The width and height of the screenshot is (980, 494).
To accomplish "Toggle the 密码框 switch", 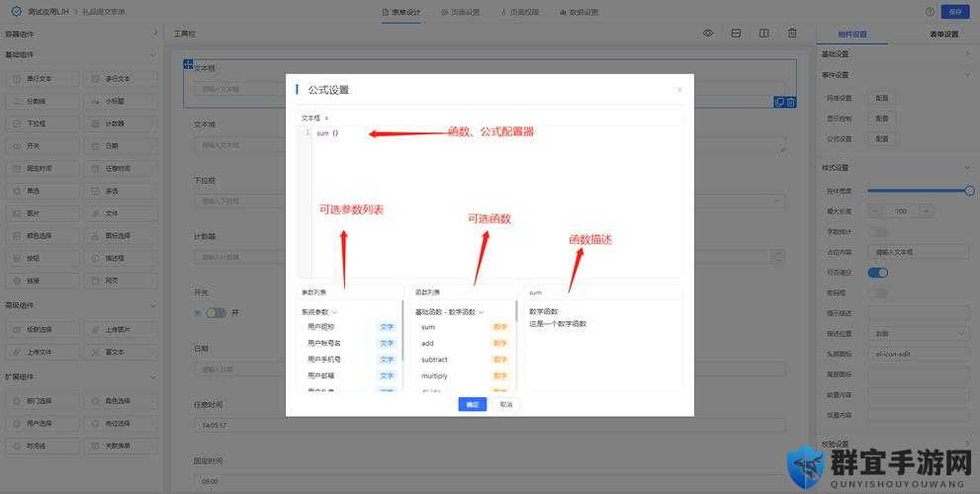I will click(878, 292).
